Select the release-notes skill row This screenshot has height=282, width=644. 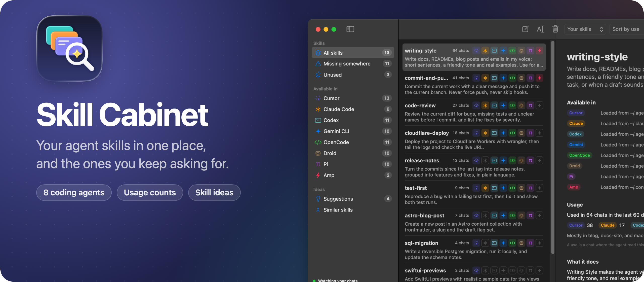[x=474, y=167]
